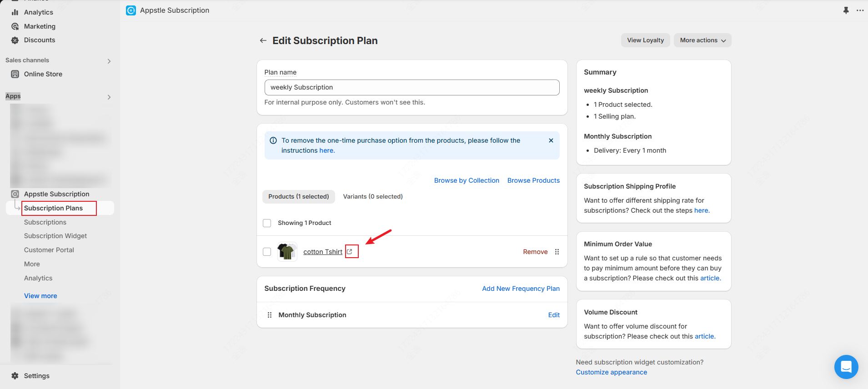Focus the Plan name input field
Viewport: 868px width, 389px height.
[412, 87]
